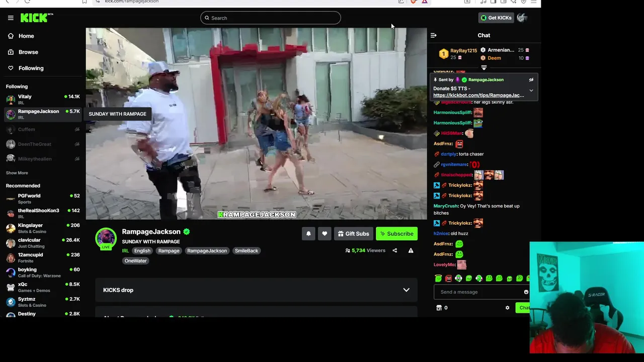Open recommended channel Destiny
644x362 pixels.
point(43,314)
